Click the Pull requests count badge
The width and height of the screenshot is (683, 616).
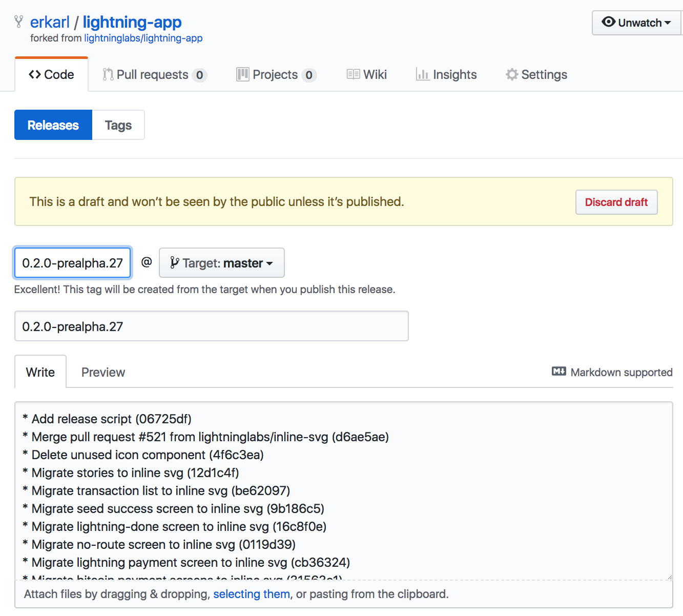pyautogui.click(x=199, y=75)
